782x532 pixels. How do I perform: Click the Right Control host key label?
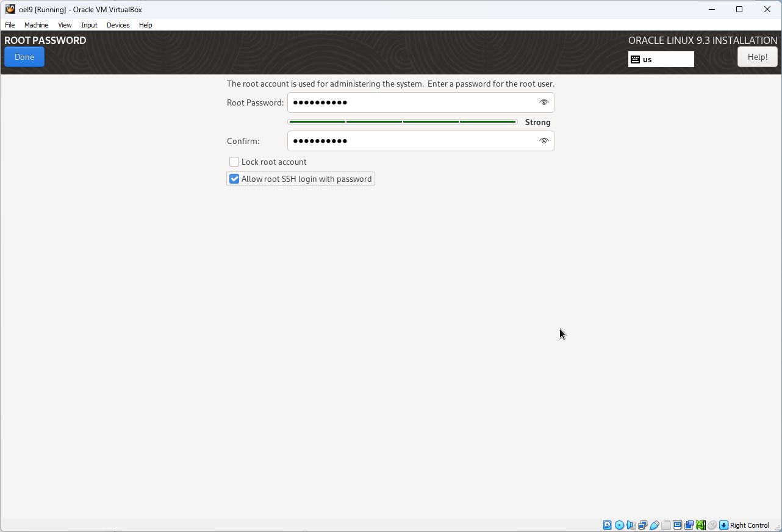pyautogui.click(x=749, y=525)
